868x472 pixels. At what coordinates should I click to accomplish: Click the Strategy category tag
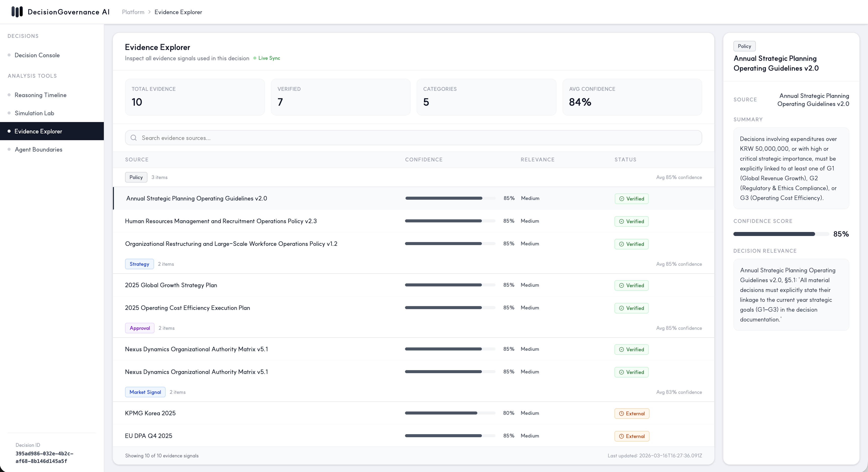[x=139, y=264]
